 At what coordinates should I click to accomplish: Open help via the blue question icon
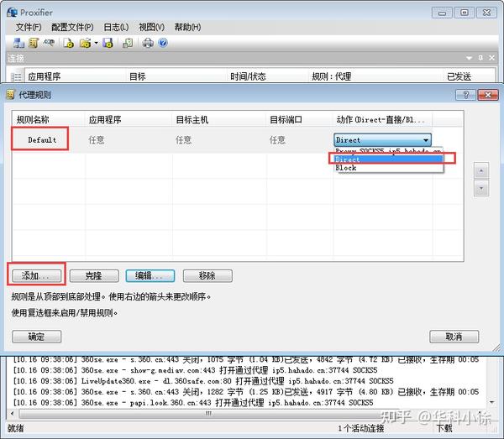pyautogui.click(x=163, y=43)
